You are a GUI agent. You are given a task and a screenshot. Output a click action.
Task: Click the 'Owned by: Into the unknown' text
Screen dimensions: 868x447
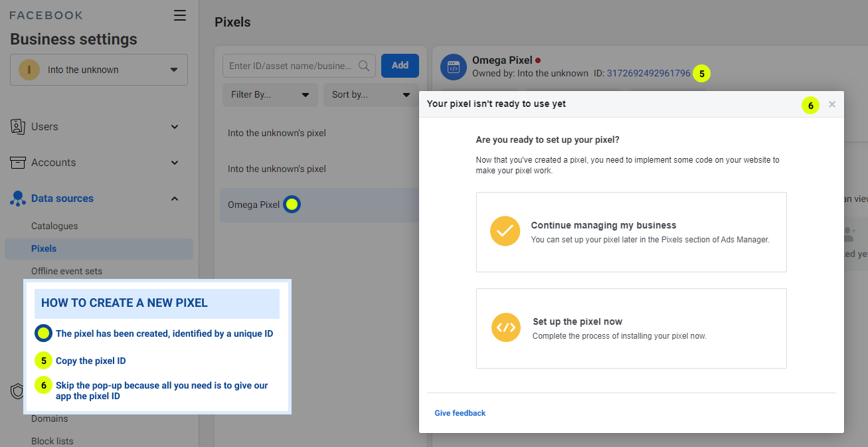[x=530, y=73]
